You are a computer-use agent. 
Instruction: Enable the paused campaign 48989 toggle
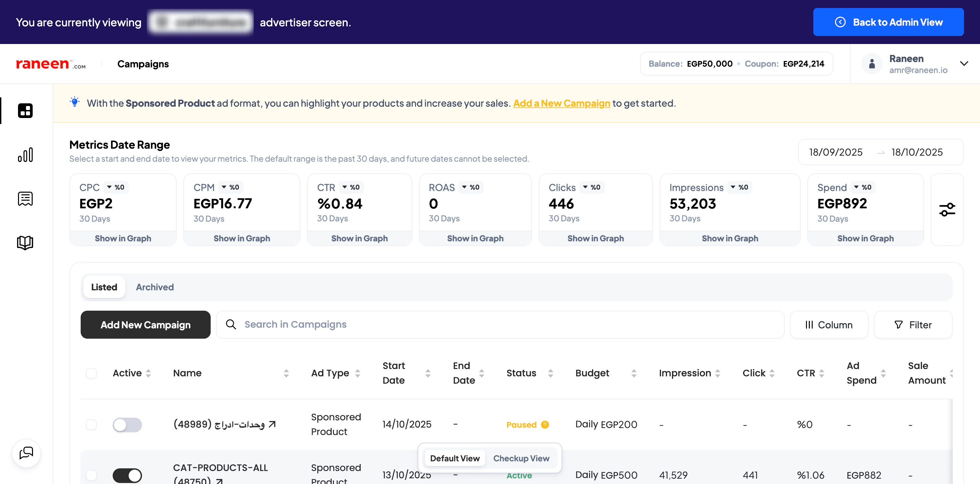[127, 425]
